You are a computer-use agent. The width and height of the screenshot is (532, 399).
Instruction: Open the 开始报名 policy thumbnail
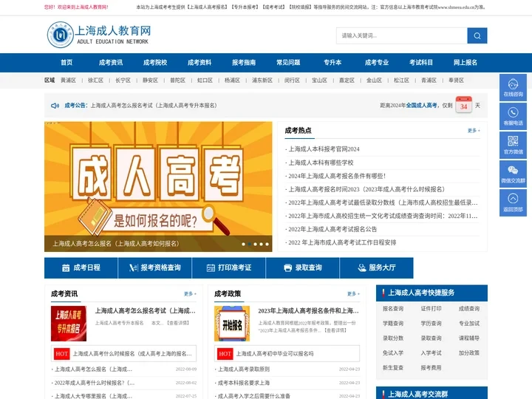click(x=232, y=324)
